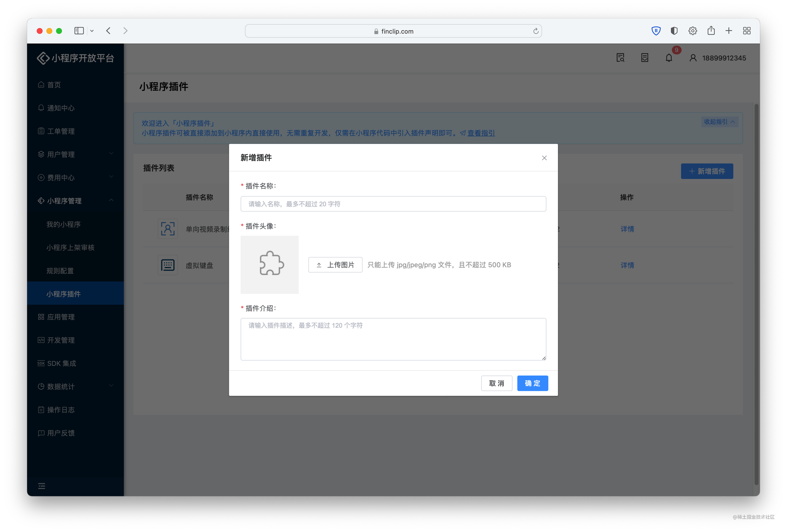Open 我的小程序 menu item
The width and height of the screenshot is (787, 532).
(64, 224)
